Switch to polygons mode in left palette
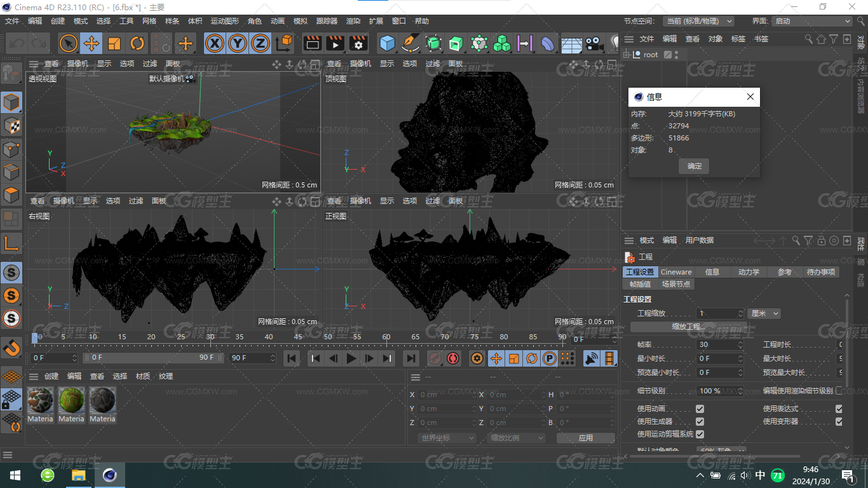 tap(11, 195)
